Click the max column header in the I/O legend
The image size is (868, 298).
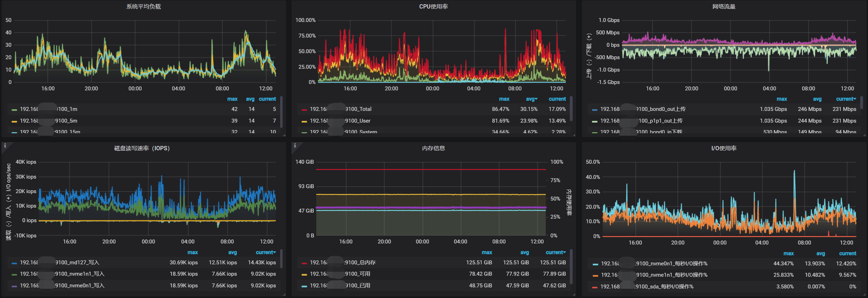coord(788,253)
